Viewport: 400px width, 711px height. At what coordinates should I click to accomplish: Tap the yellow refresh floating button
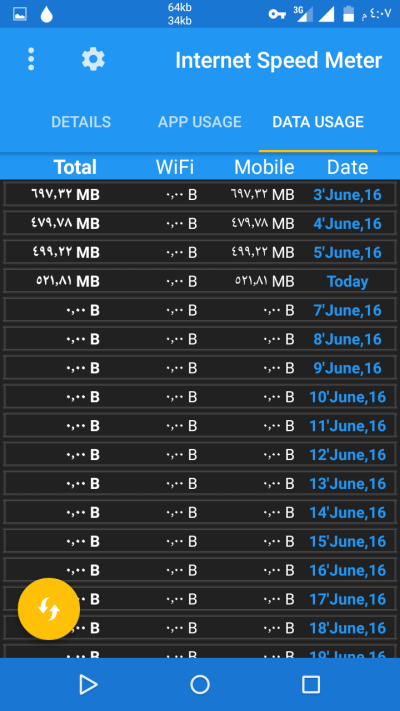click(49, 609)
